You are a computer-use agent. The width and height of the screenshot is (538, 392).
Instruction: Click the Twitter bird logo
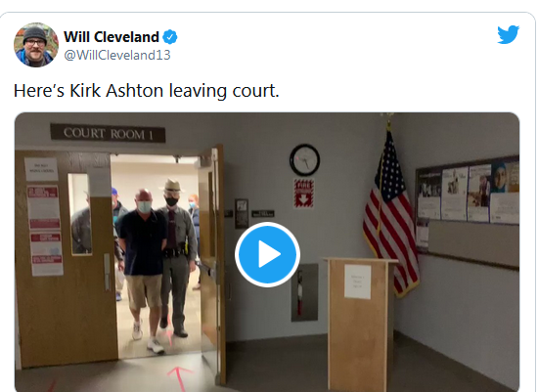[508, 34]
